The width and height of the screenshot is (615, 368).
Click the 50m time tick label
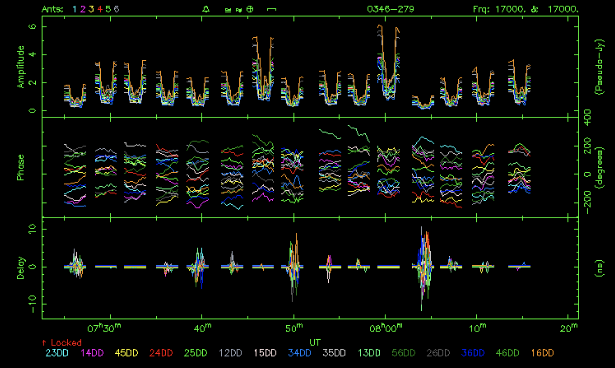pyautogui.click(x=294, y=328)
